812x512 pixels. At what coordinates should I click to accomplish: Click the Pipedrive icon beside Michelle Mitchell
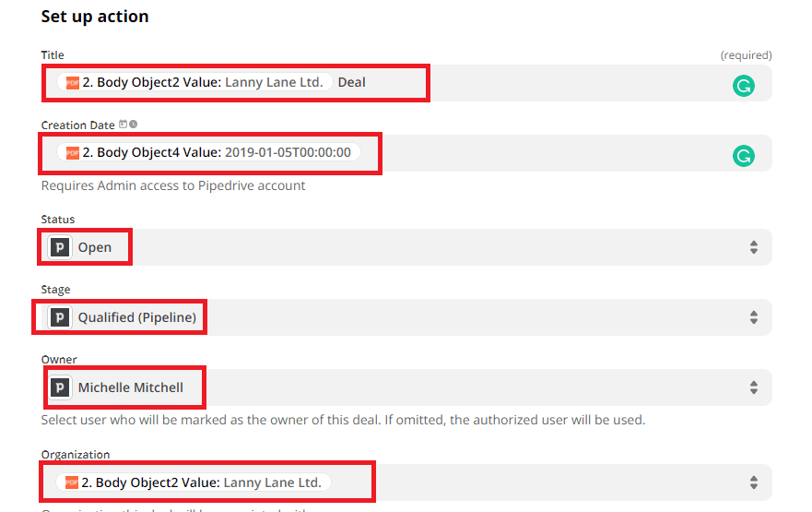(60, 387)
